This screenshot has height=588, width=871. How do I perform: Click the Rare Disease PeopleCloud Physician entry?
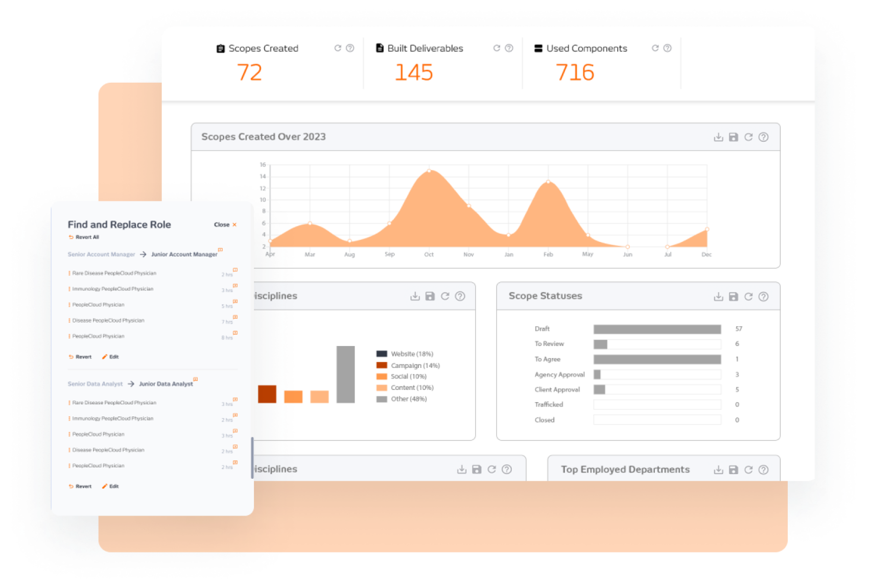coord(115,273)
